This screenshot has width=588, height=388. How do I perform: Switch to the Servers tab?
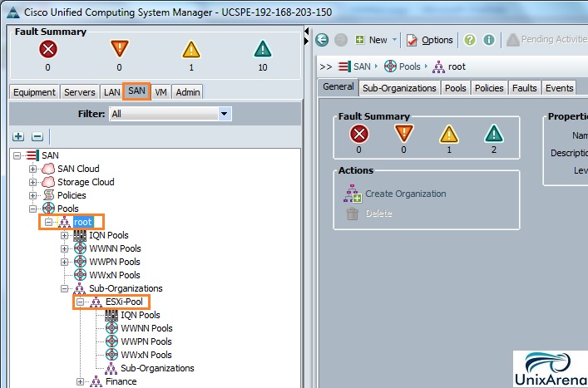80,92
